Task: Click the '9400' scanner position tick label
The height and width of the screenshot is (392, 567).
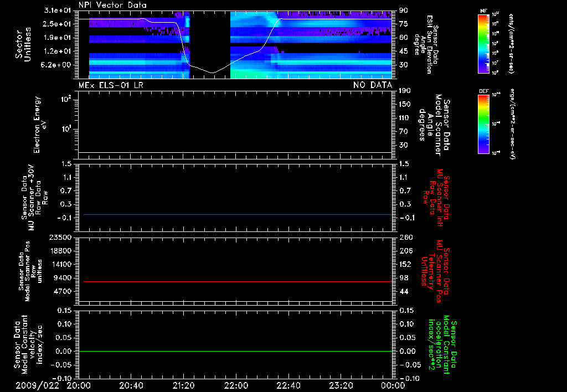Action: (x=63, y=278)
